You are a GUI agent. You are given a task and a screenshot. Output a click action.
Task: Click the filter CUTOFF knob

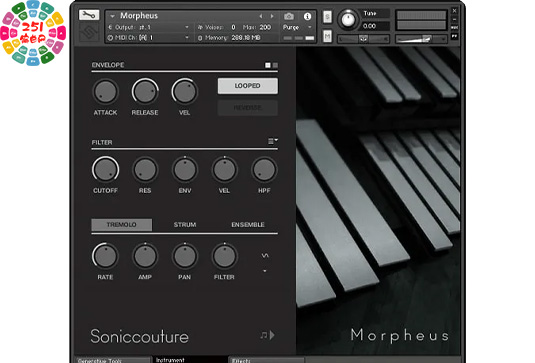(105, 170)
